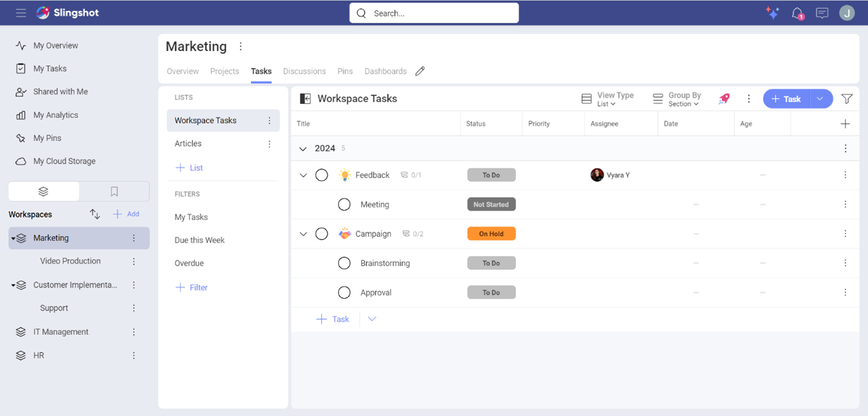Image resolution: width=868 pixels, height=416 pixels.
Task: Switch to Overview tab
Action: tap(183, 72)
